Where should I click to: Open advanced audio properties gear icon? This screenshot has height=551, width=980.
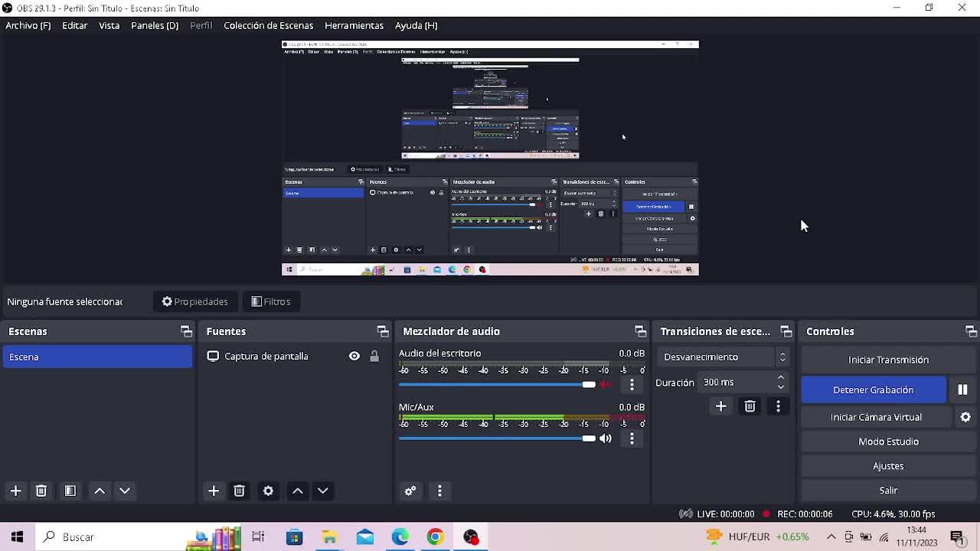coord(410,491)
